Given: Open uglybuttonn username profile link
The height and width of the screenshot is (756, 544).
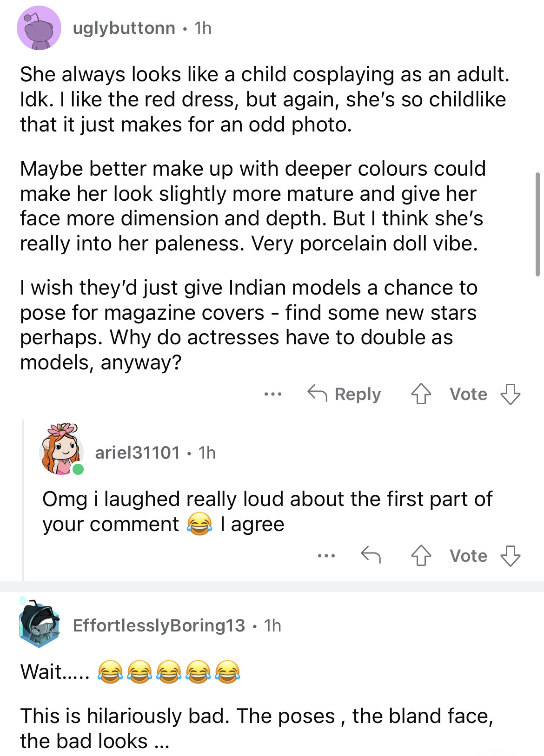Looking at the screenshot, I should click(x=124, y=28).
